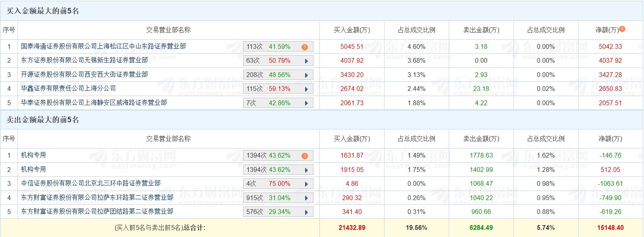
Task: Click 7次 42.86% stats box
Action: click(x=278, y=103)
